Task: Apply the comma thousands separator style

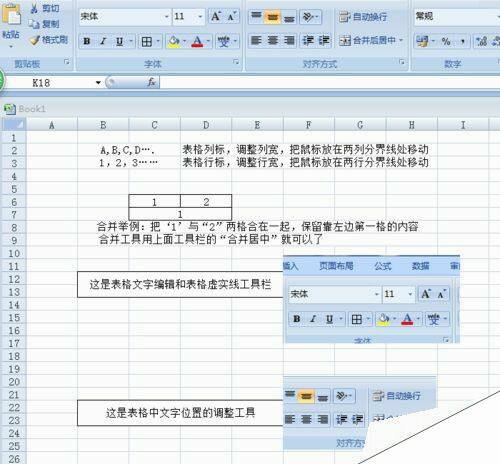Action: (463, 41)
